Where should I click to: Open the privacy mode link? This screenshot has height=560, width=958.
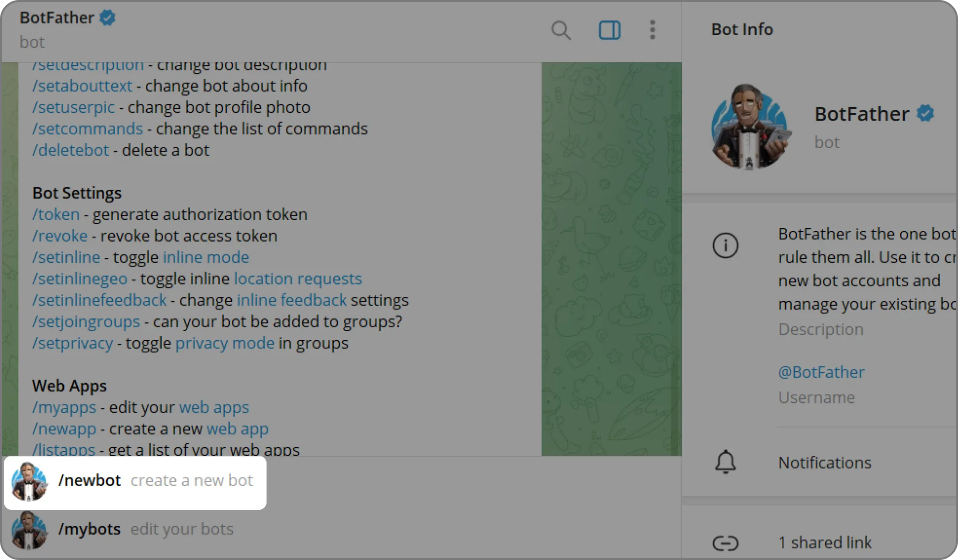point(225,343)
